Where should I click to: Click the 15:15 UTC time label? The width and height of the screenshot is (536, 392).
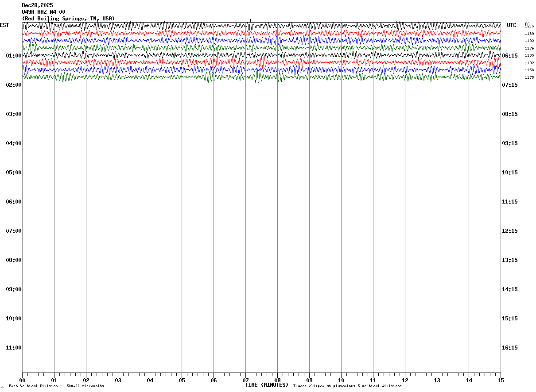510,319
